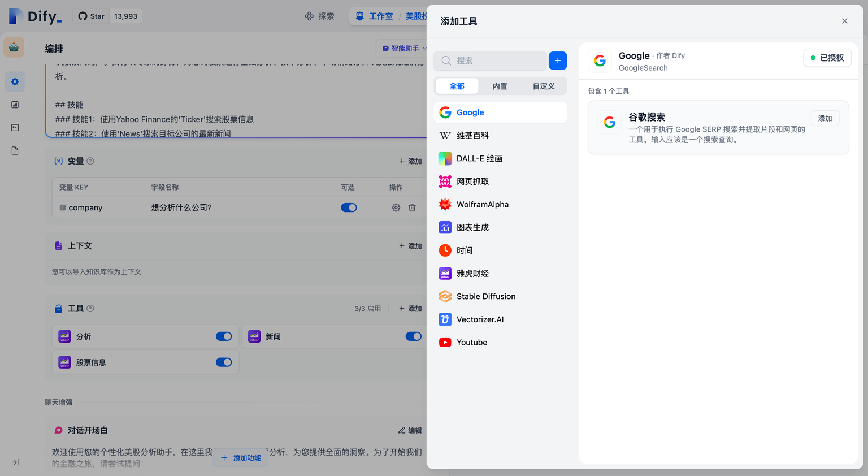This screenshot has height=476, width=868.
Task: Click the 已授权 authorization button
Action: tap(827, 58)
